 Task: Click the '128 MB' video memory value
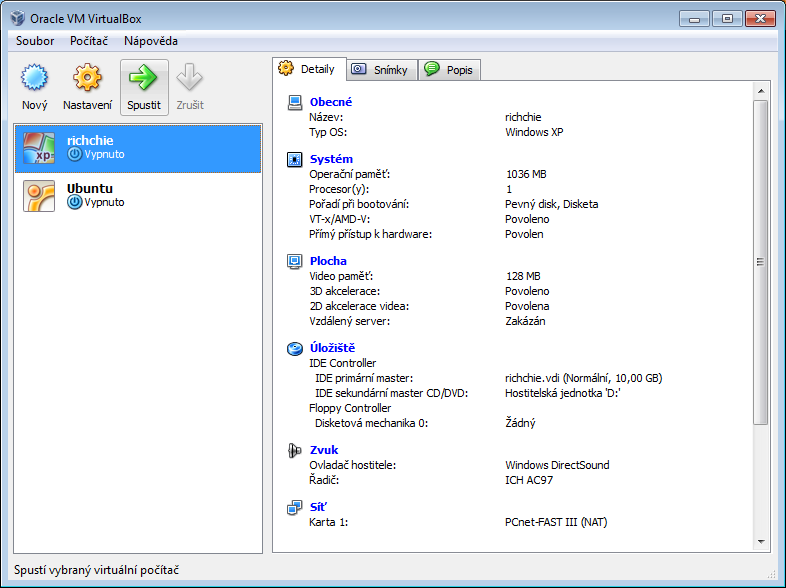pyautogui.click(x=523, y=276)
